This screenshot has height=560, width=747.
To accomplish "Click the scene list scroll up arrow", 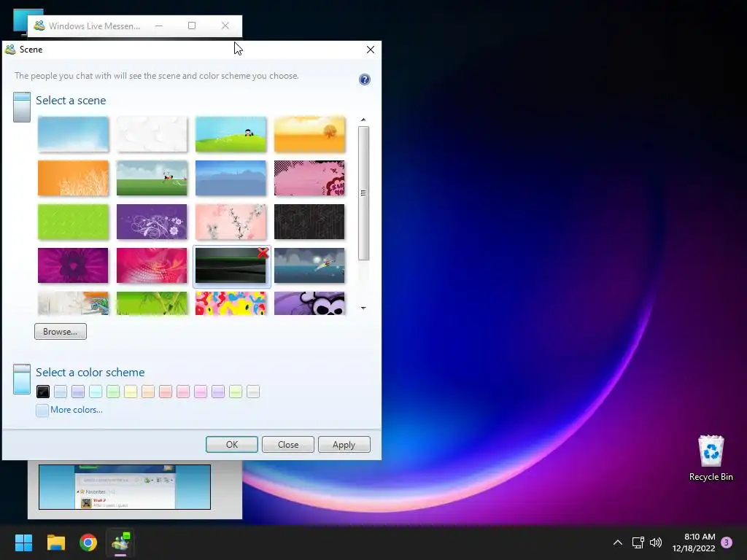I will pos(363,120).
